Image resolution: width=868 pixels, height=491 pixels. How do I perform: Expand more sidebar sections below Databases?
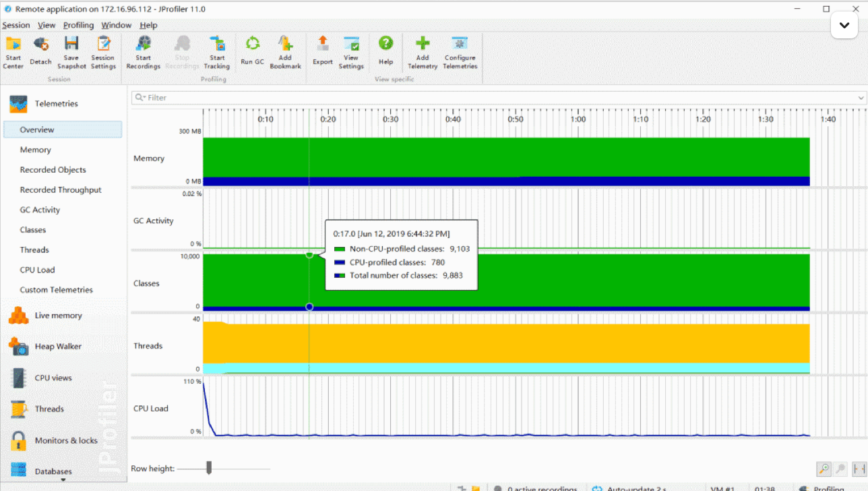63,480
